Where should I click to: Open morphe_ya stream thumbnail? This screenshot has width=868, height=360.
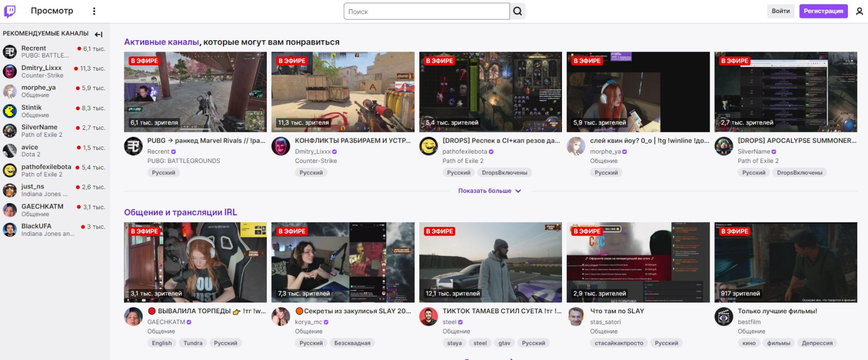[x=638, y=92]
